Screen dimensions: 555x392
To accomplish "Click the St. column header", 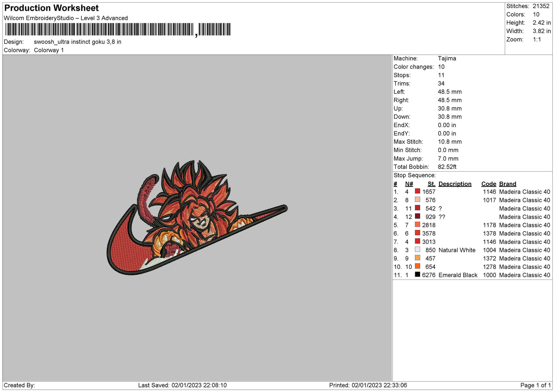I will 431,184.
